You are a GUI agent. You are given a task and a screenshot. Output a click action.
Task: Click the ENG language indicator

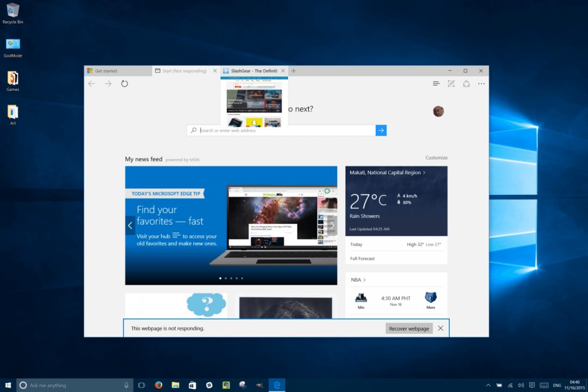pyautogui.click(x=557, y=385)
